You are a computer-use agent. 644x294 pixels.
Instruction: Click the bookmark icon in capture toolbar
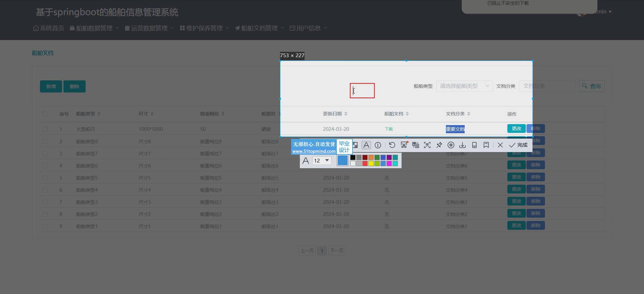click(486, 145)
